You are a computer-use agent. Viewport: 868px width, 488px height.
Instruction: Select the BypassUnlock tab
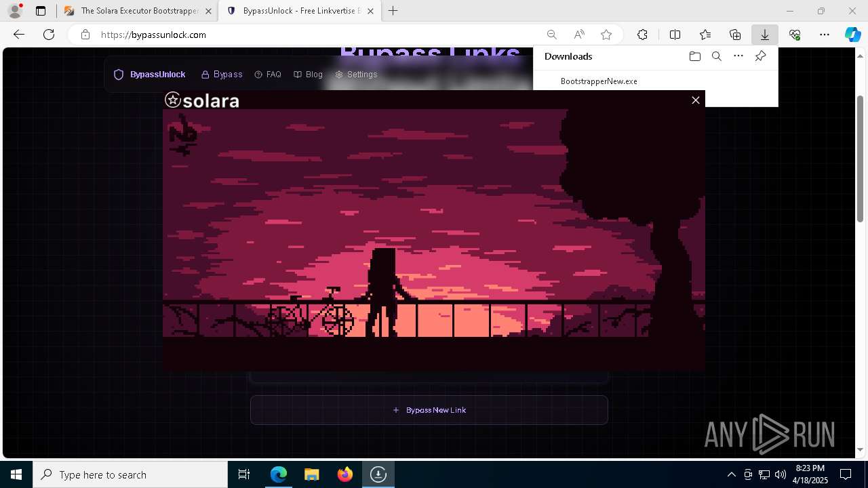[298, 11]
